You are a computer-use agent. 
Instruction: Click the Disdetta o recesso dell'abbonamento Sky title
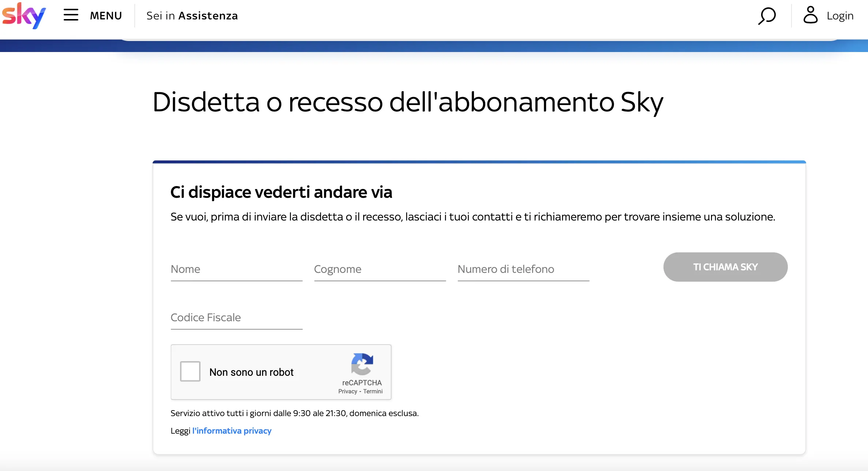(408, 103)
